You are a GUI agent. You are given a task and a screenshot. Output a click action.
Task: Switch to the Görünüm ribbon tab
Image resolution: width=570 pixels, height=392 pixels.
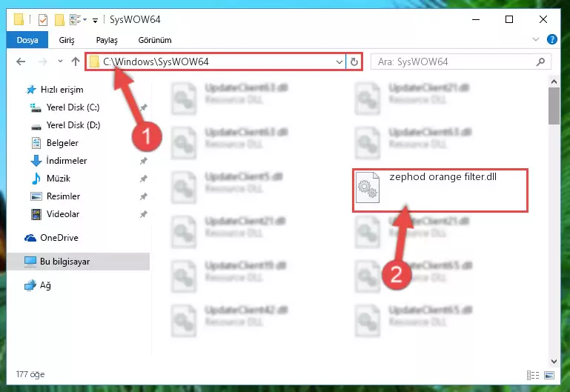(x=155, y=40)
